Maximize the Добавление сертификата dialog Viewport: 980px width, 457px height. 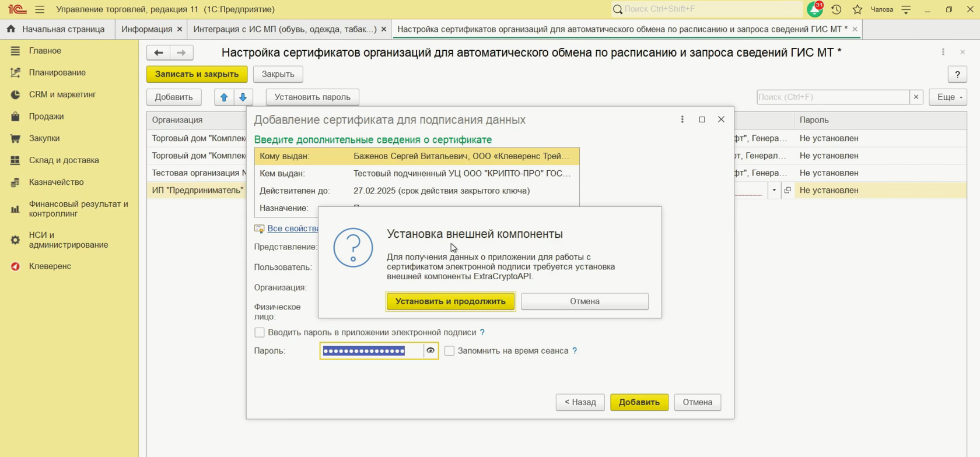pos(702,119)
